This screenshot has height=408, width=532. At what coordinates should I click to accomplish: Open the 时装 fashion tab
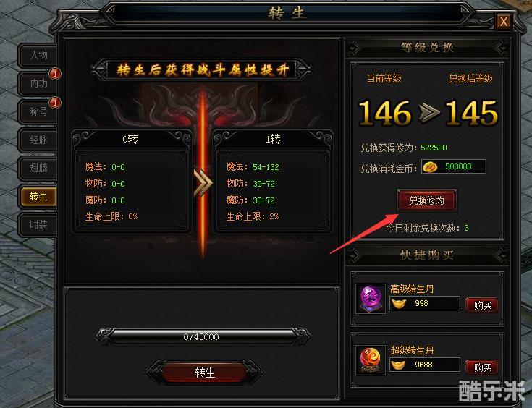[x=38, y=224]
